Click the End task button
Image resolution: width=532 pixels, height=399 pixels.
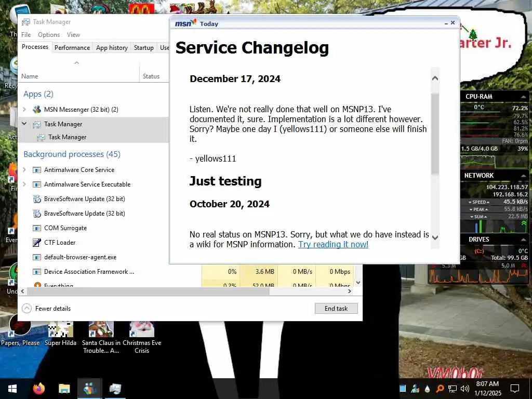click(336, 309)
